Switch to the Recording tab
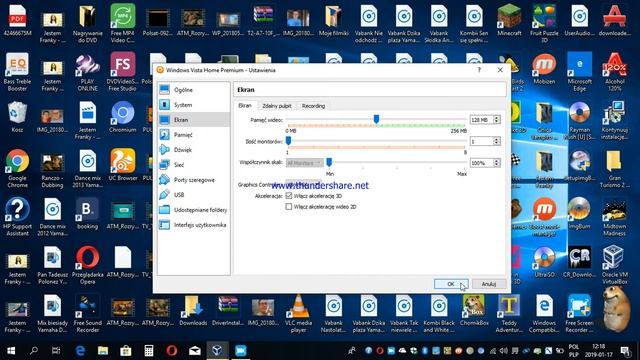This screenshot has width=640, height=360. point(313,106)
